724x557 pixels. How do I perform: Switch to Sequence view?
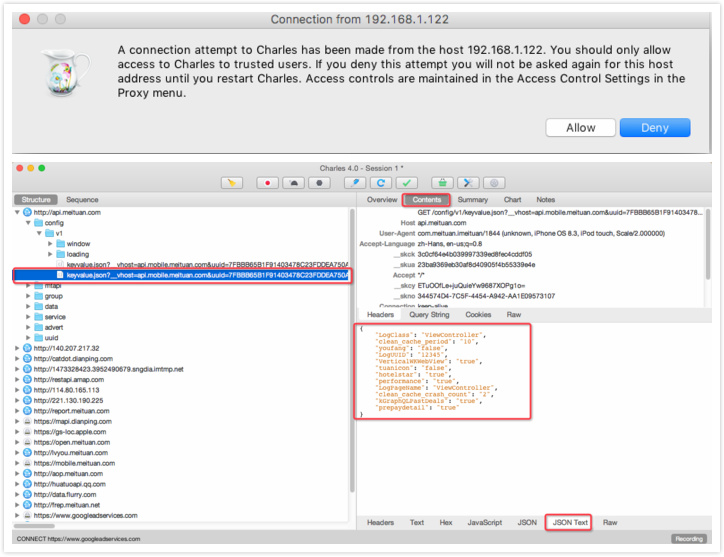(82, 200)
